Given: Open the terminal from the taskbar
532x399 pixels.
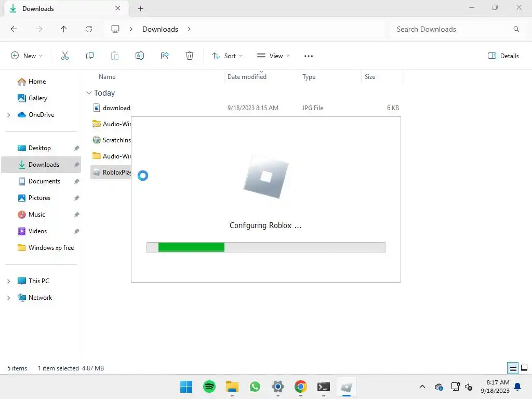Looking at the screenshot, I should tap(323, 387).
